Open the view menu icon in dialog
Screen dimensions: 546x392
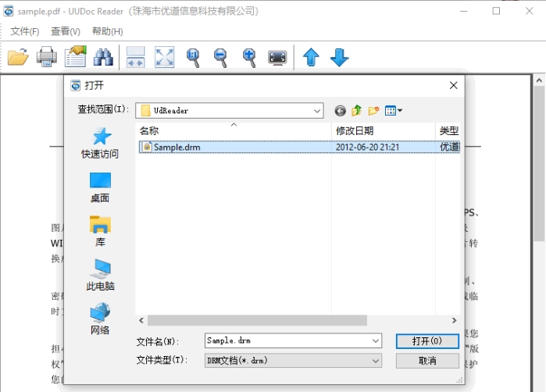pos(394,111)
